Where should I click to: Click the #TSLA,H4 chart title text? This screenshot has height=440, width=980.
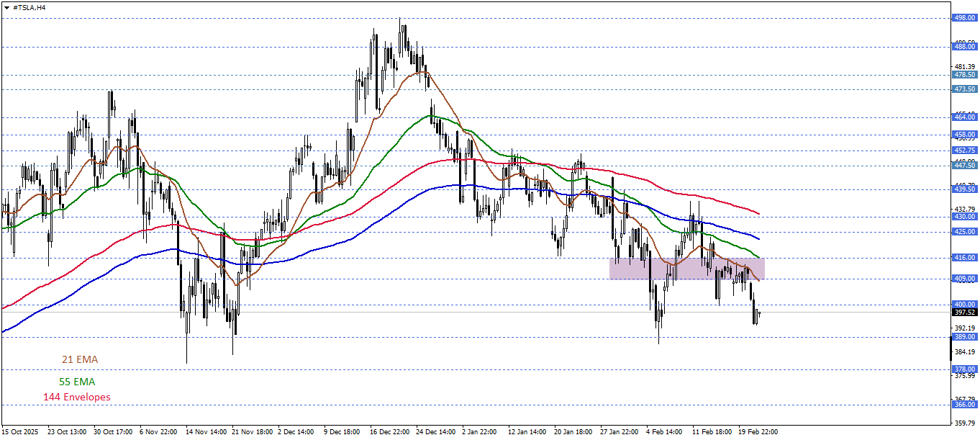pyautogui.click(x=30, y=6)
